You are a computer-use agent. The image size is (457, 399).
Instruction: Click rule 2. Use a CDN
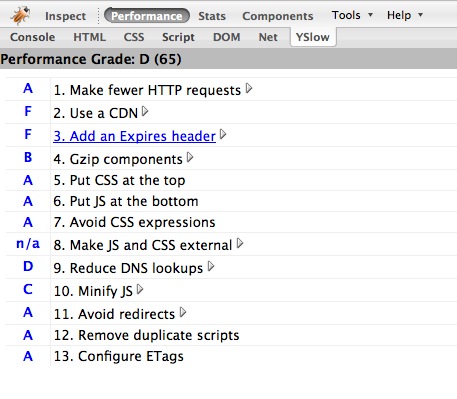pos(96,113)
